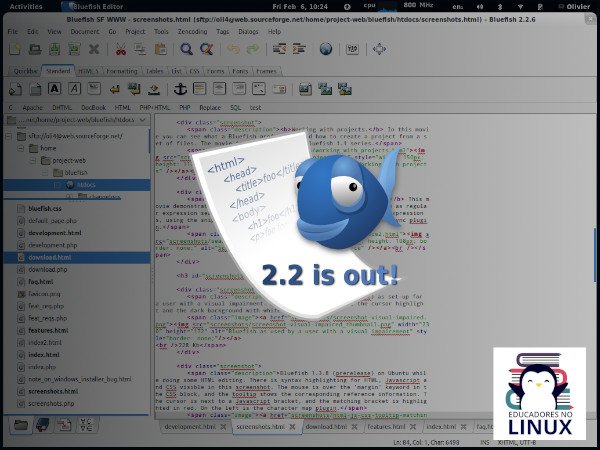
Task: Insert line break with return-arrow icon
Action: 114,90
